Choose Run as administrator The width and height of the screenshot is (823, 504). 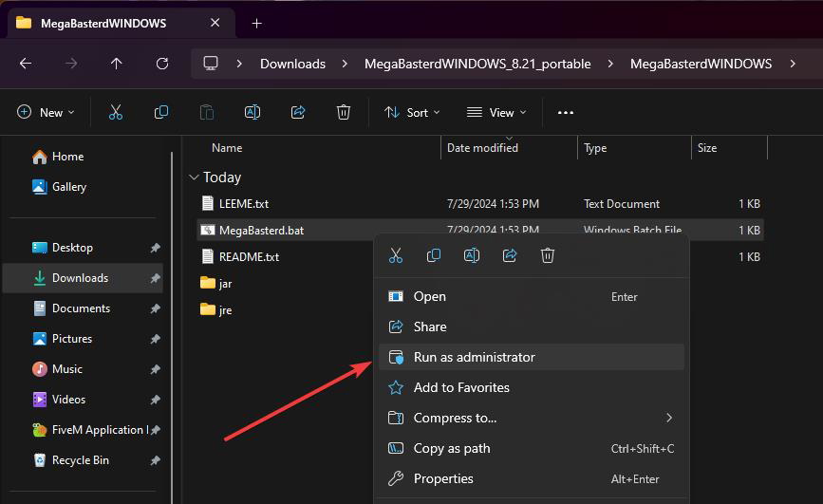pos(532,357)
